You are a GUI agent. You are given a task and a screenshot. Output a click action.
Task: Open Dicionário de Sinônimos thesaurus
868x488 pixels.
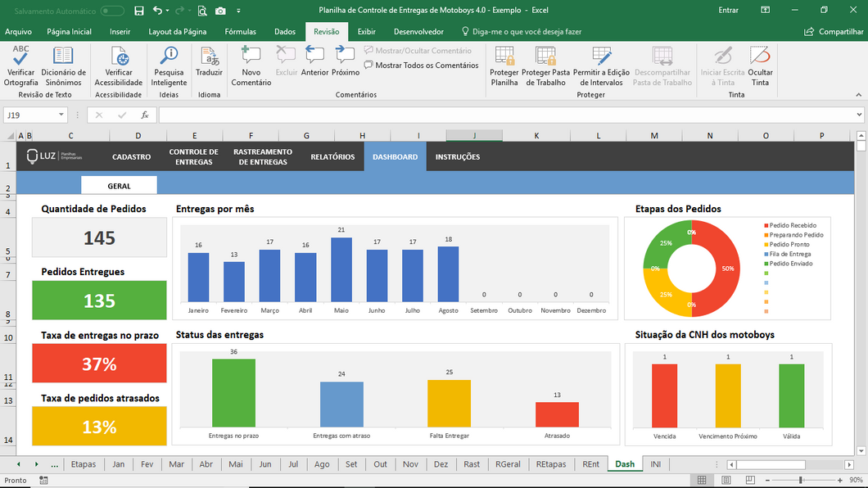(63, 56)
